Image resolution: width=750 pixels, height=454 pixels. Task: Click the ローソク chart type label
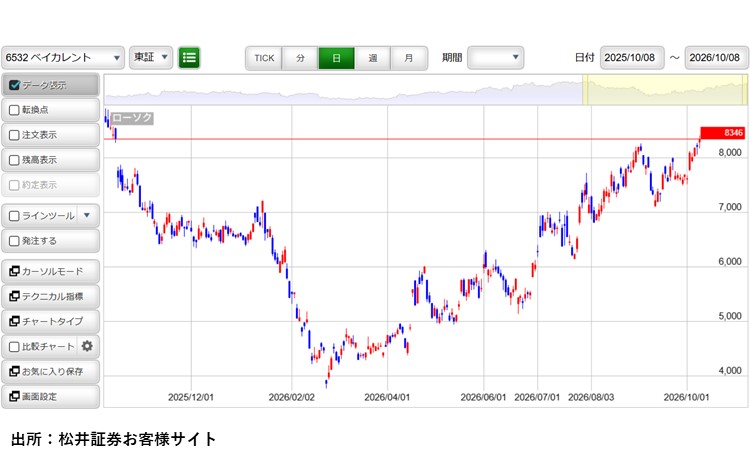pos(132,118)
